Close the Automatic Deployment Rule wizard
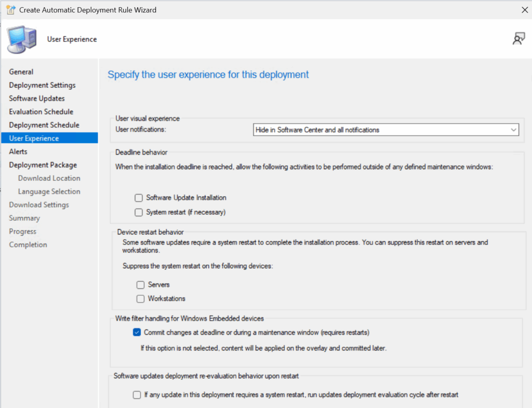Screen dimensions: 532x408 (x=524, y=10)
